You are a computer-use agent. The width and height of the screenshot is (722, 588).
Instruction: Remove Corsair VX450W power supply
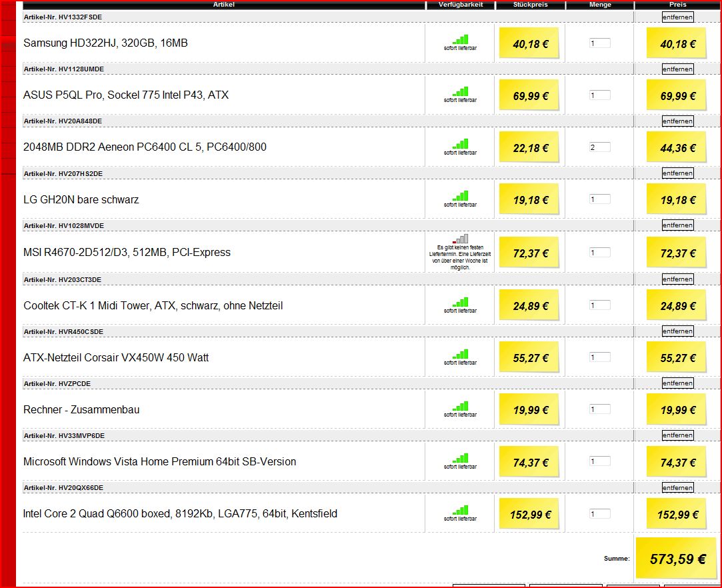pyautogui.click(x=677, y=331)
